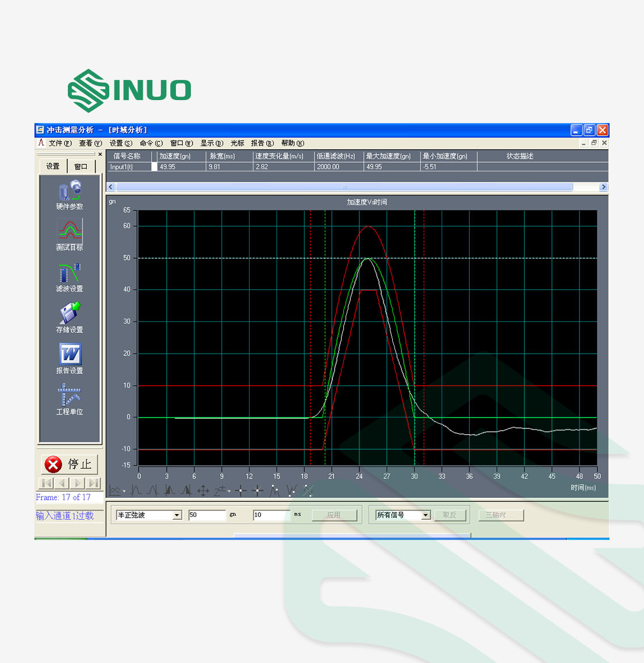Open 命令(C) menu

[151, 143]
